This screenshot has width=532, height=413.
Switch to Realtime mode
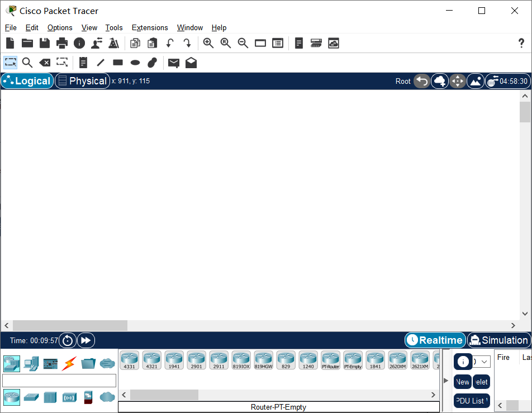click(x=435, y=340)
